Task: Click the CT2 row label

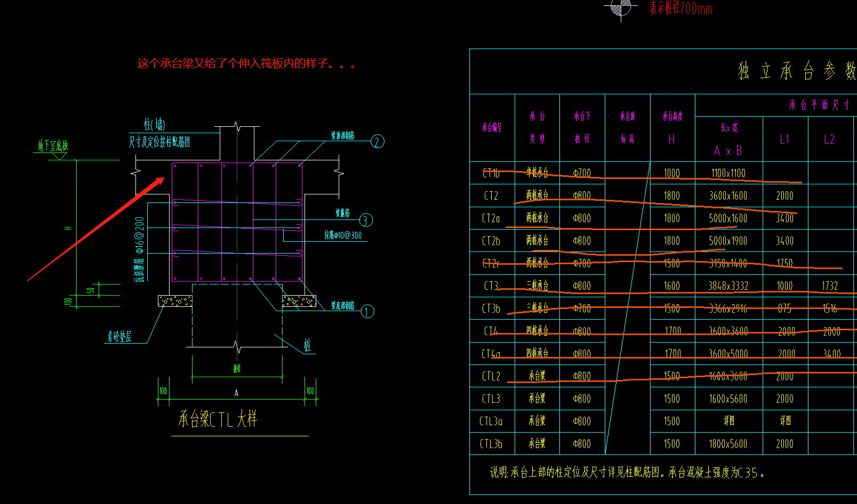Action: tap(491, 196)
